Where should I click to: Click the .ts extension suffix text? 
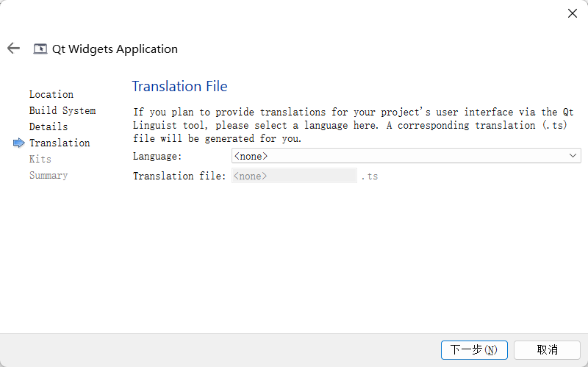pyautogui.click(x=370, y=177)
